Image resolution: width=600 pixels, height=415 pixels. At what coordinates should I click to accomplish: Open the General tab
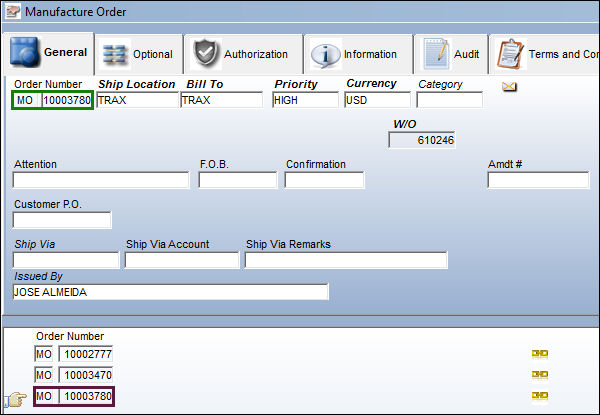48,53
